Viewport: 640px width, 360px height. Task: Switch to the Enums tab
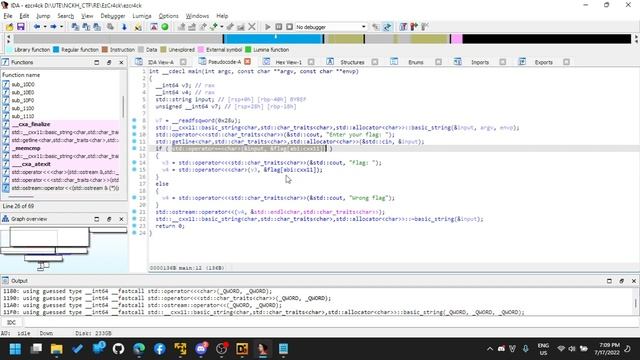pos(416,62)
